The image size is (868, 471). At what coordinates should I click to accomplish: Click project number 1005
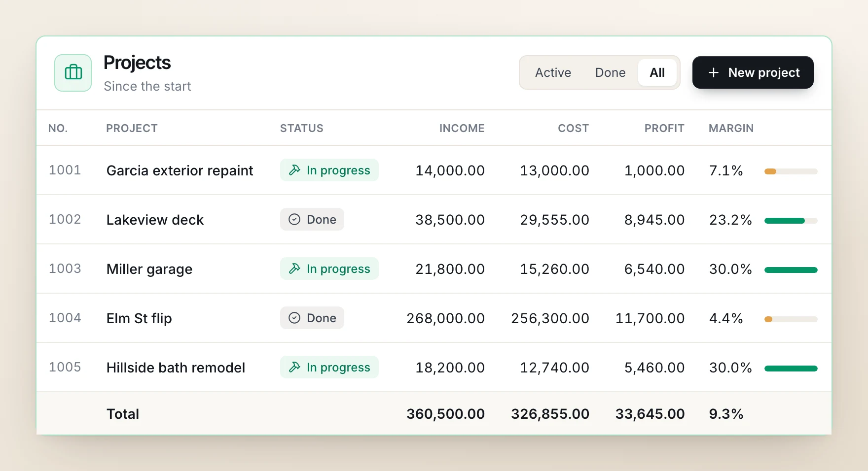(x=65, y=367)
